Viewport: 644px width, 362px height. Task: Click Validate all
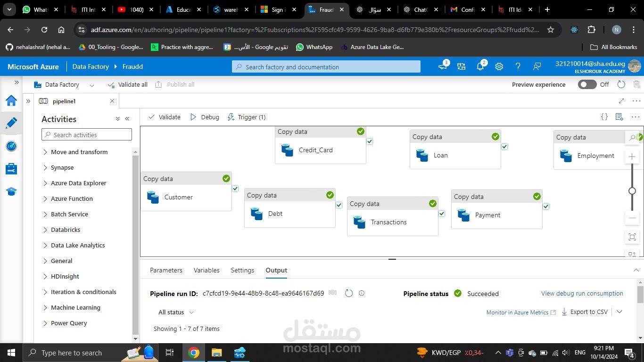click(128, 84)
